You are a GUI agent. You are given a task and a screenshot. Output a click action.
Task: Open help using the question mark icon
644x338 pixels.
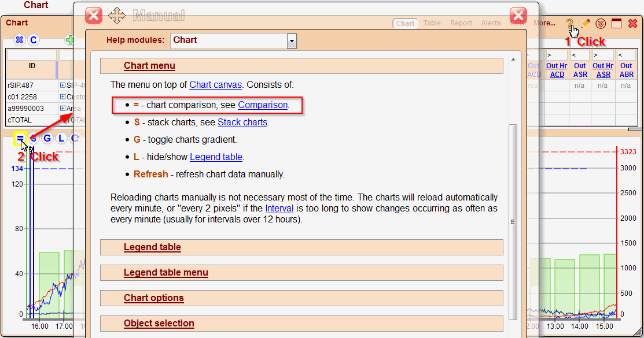point(571,24)
